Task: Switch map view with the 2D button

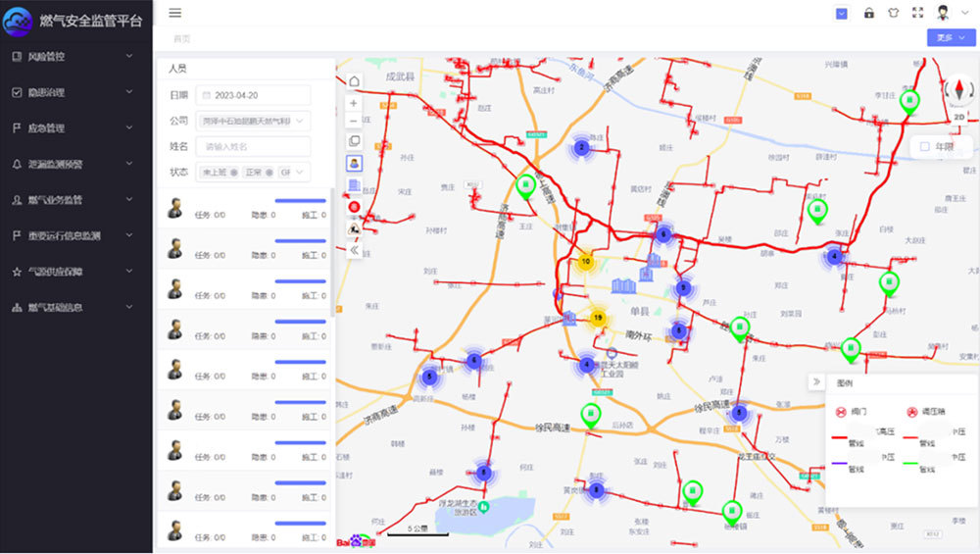Action: click(x=958, y=117)
